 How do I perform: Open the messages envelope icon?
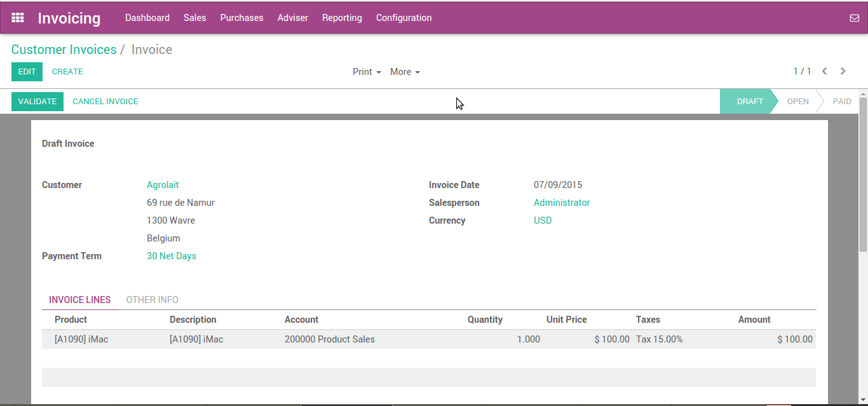854,17
